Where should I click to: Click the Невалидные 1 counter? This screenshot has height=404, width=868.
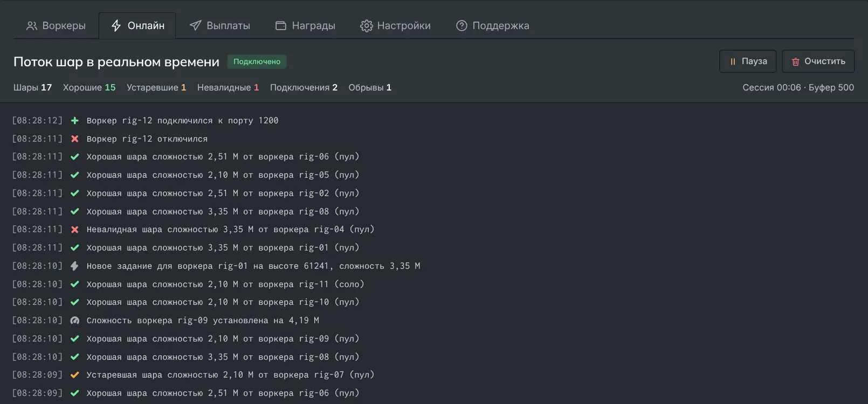tap(228, 87)
